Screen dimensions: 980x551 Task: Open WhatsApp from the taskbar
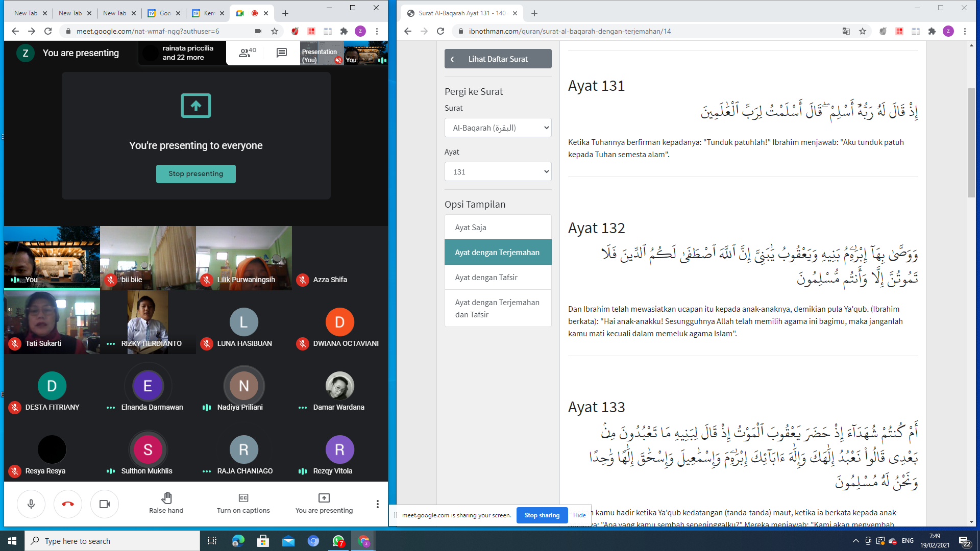point(338,541)
